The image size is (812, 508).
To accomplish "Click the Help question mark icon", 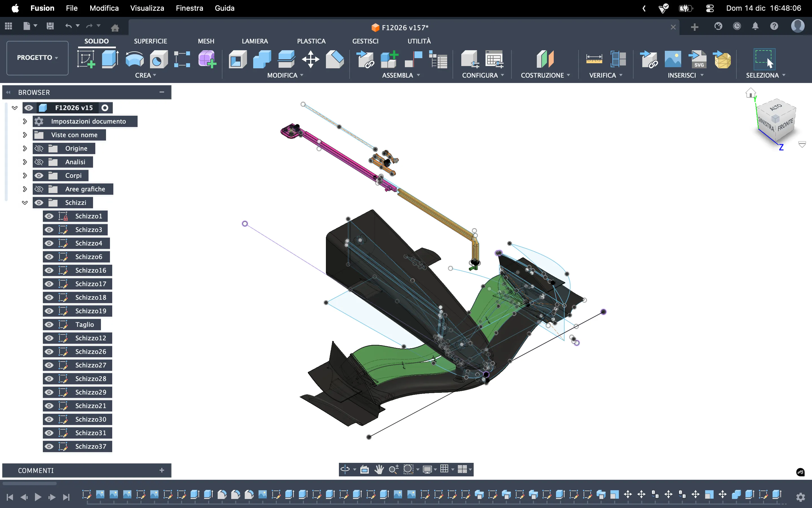I will tap(774, 26).
